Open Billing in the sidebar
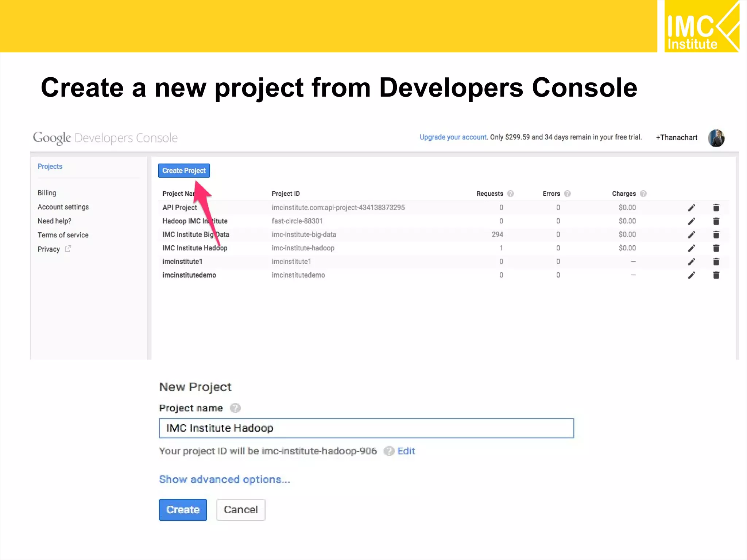This screenshot has width=747, height=560. (x=47, y=192)
